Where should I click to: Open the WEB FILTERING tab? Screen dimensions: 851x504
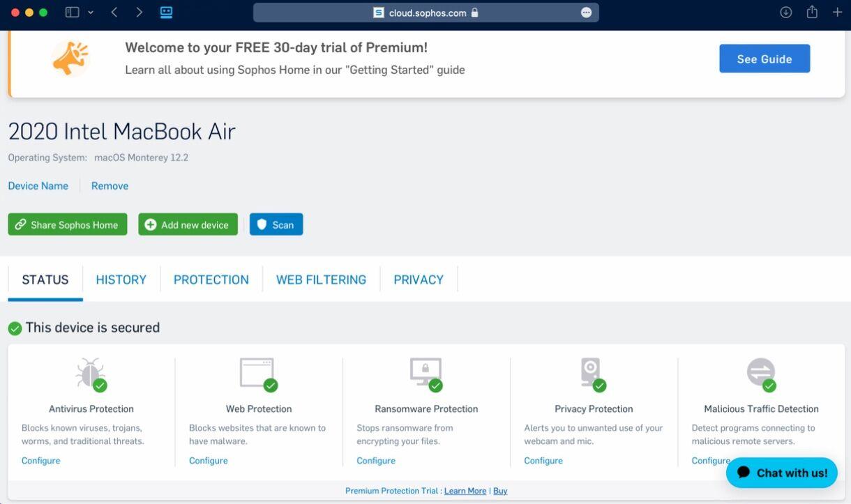tap(321, 280)
